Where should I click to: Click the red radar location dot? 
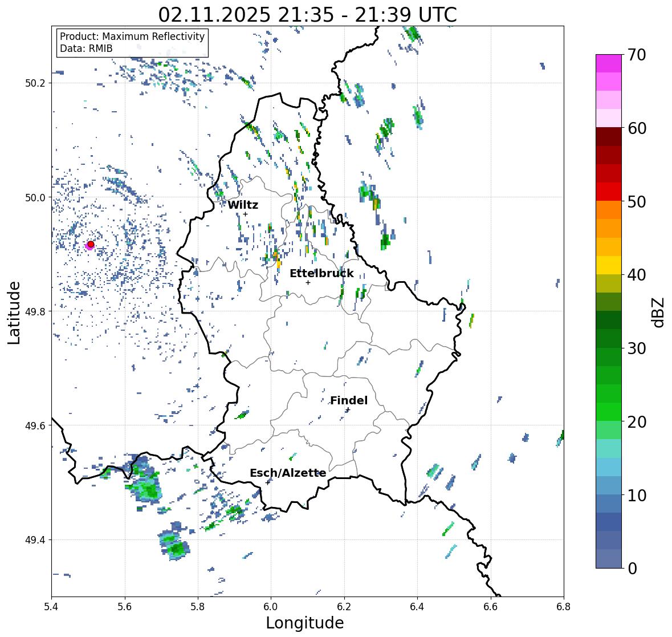point(91,244)
